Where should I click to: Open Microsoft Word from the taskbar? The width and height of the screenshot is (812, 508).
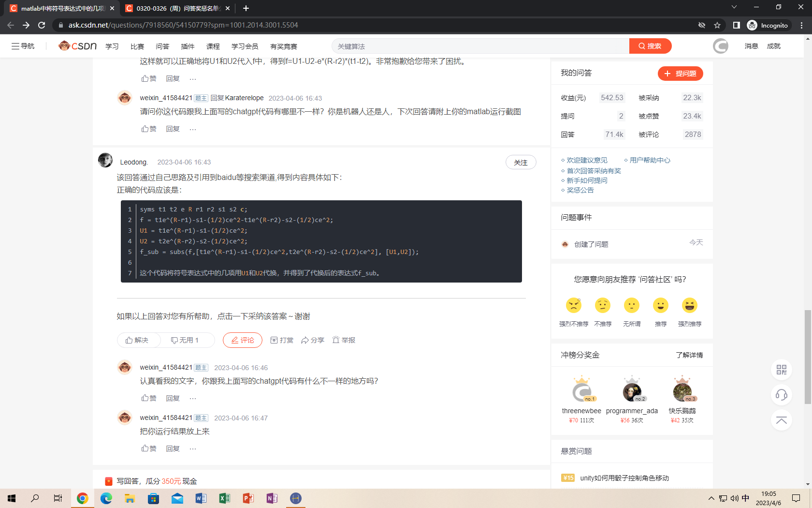pyautogui.click(x=201, y=498)
